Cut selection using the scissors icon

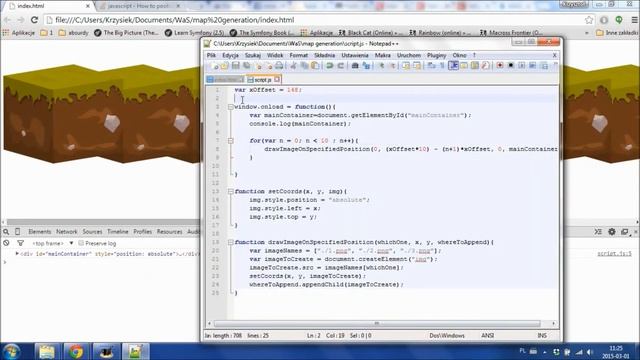click(x=293, y=66)
